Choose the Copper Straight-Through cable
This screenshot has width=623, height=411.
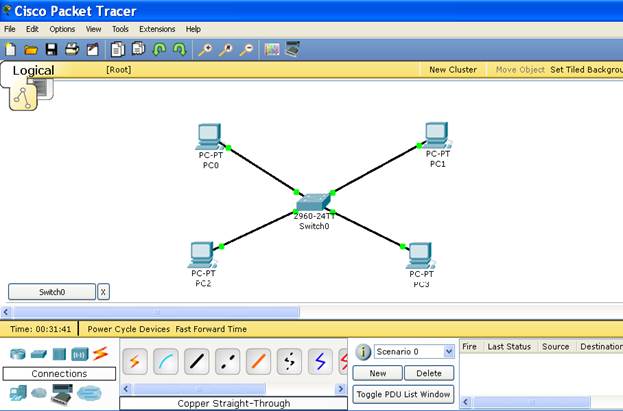coord(197,361)
